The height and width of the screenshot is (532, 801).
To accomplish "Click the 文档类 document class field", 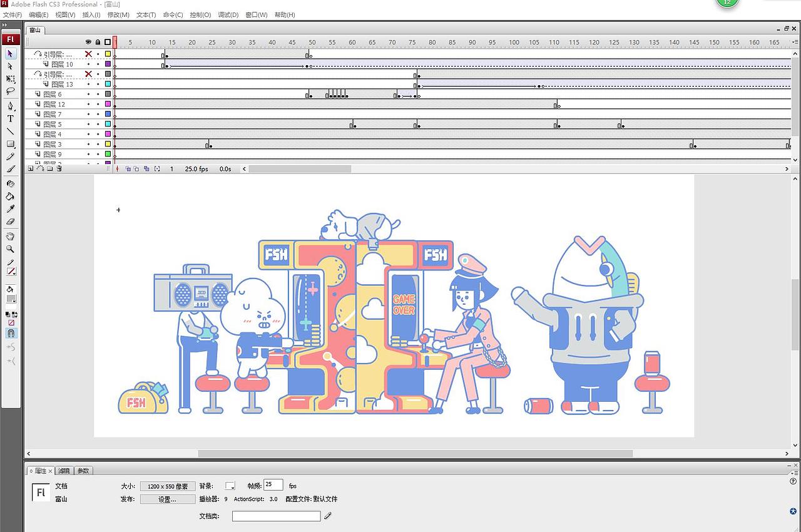I will 276,516.
